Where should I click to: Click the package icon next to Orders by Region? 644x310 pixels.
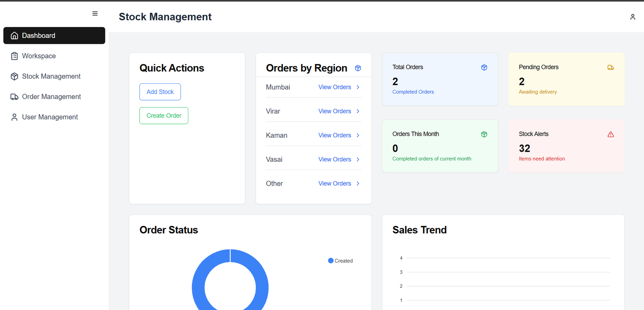click(358, 68)
